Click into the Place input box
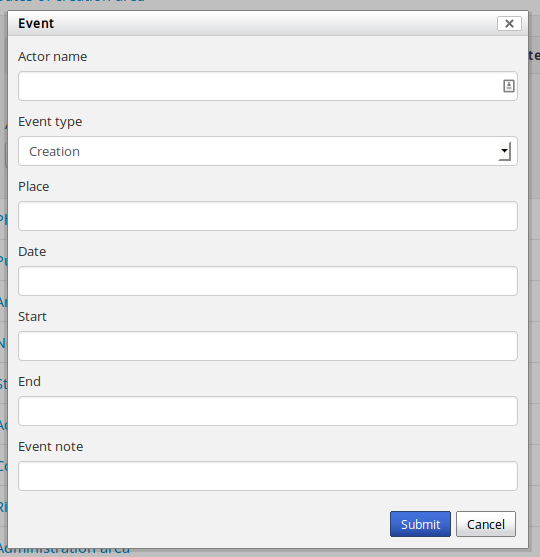Screen dimensions: 540x557 pyautogui.click(x=268, y=216)
